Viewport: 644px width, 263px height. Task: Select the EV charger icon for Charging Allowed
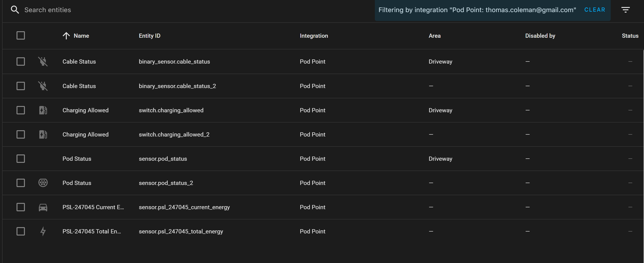click(43, 110)
